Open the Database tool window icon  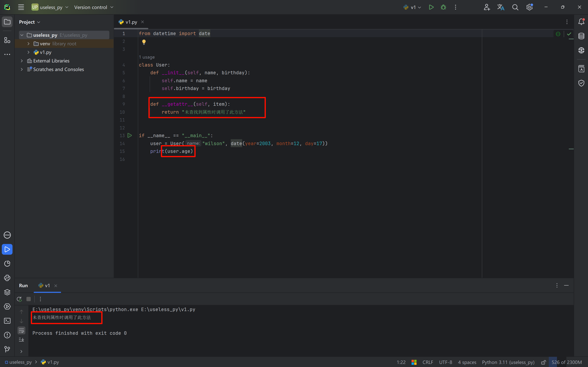pos(581,36)
